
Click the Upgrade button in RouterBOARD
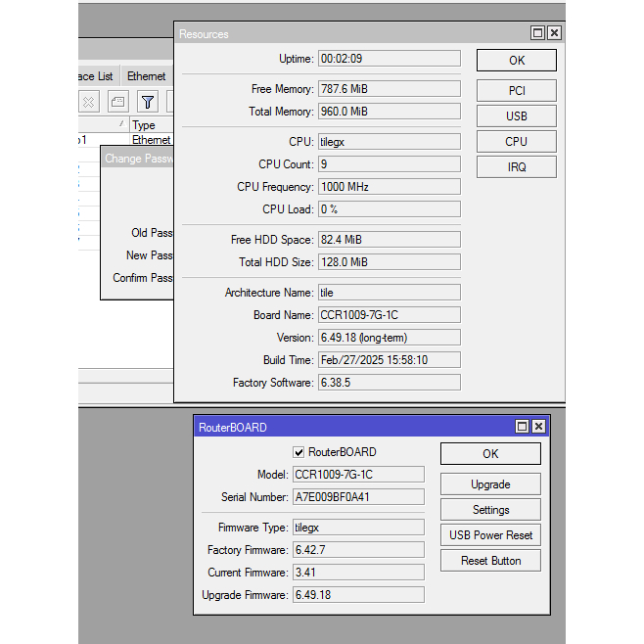tap(489, 484)
